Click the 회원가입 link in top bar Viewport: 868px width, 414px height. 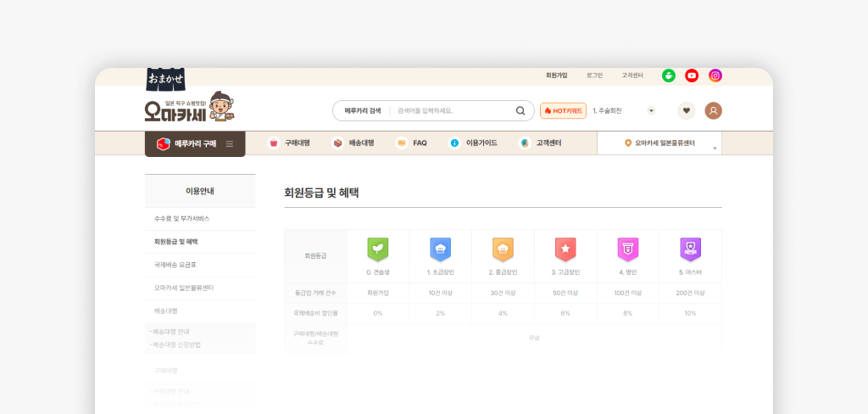[x=556, y=76]
